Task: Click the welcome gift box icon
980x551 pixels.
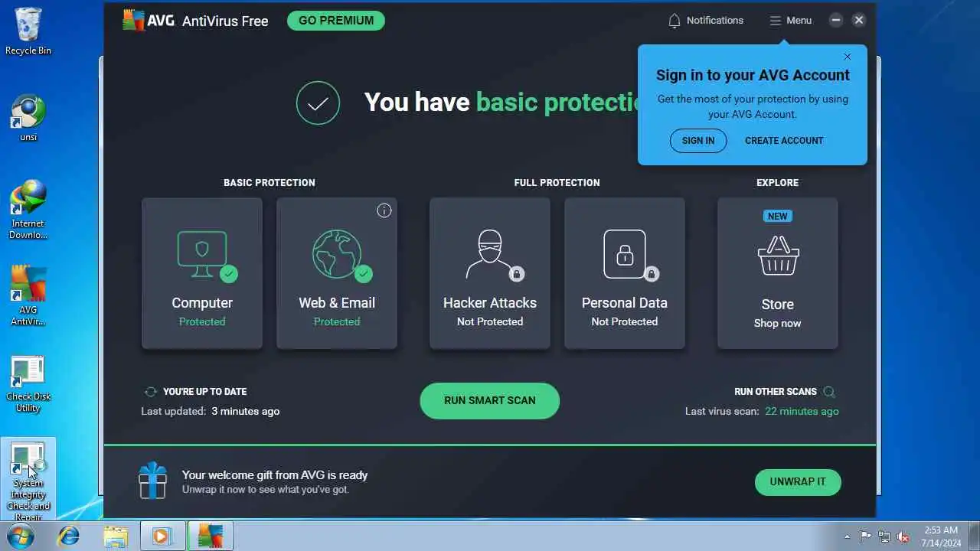Action: coord(152,481)
